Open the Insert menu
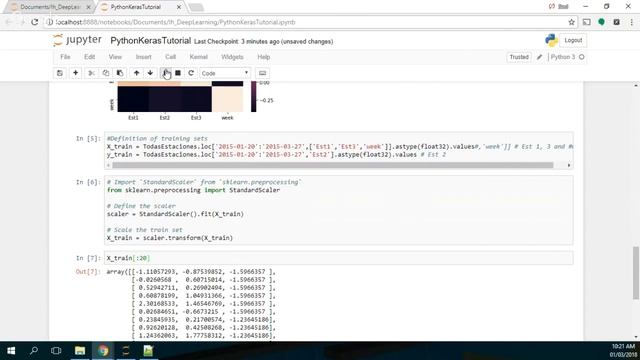Viewport: 640px width, 360px height. point(143,57)
